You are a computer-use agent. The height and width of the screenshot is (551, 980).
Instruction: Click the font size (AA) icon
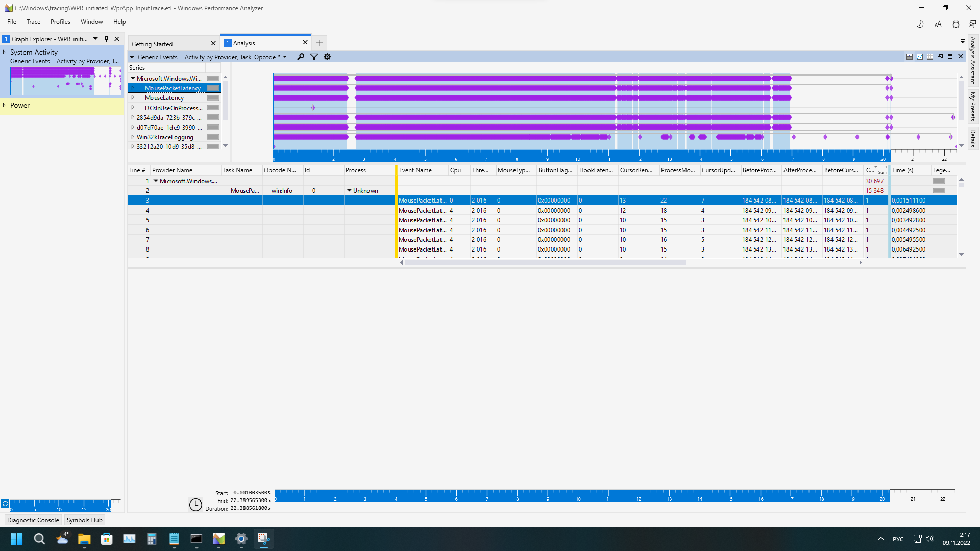[x=938, y=24]
